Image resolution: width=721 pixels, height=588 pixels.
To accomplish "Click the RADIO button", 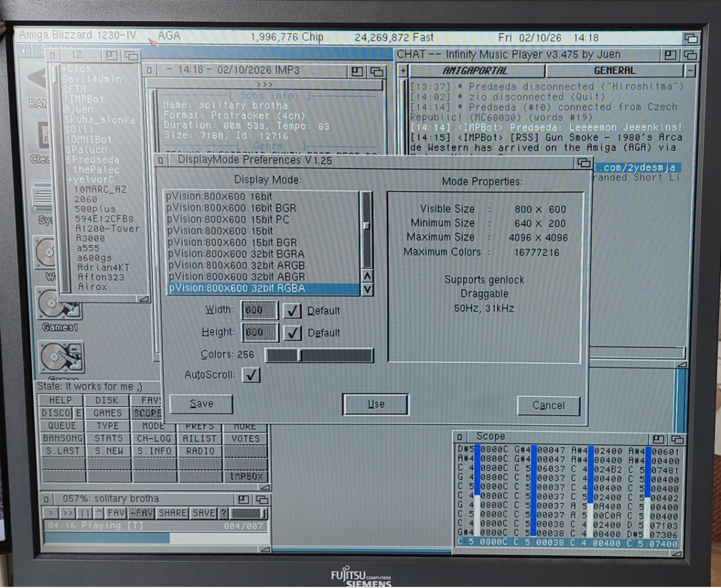I will click(200, 451).
